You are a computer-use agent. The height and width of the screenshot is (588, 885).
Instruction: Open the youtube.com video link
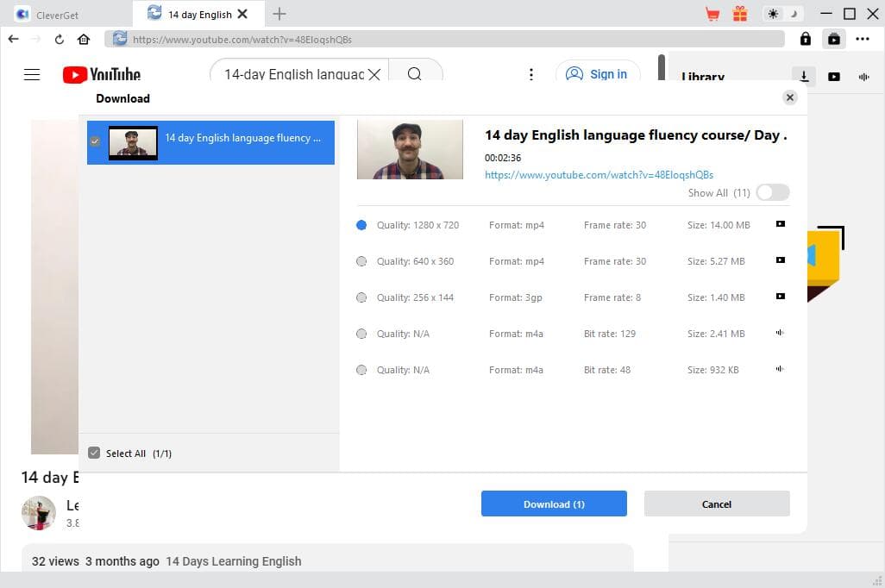point(599,174)
